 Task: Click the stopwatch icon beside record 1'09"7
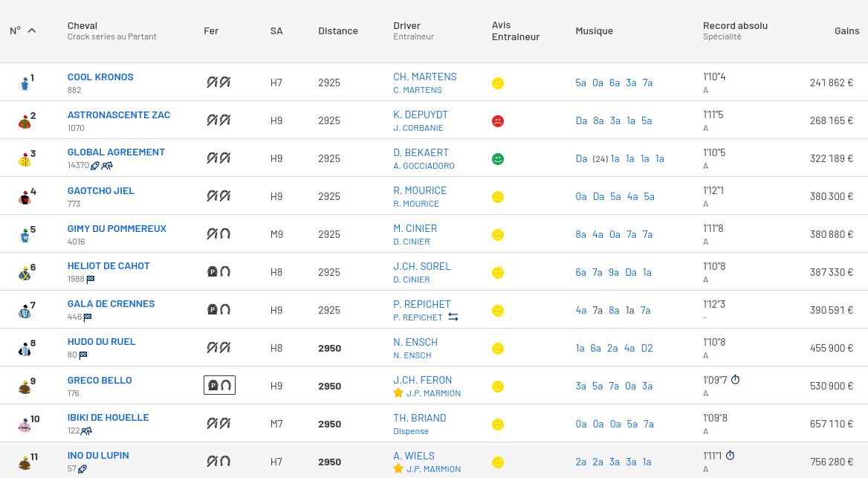[735, 380]
